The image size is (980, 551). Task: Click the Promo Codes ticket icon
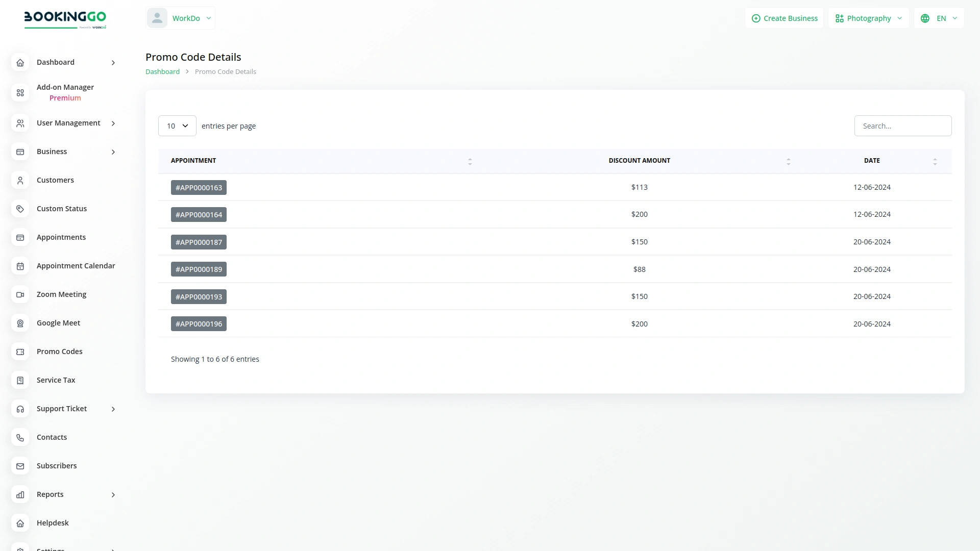tap(20, 352)
